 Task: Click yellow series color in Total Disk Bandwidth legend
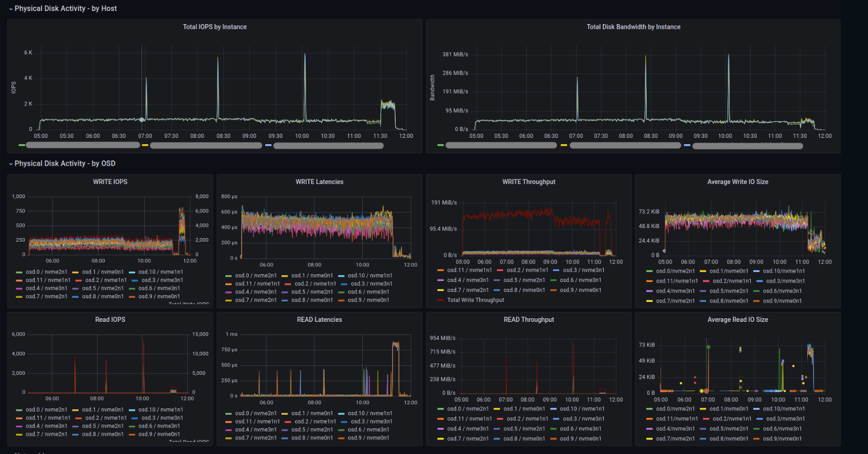click(563, 145)
